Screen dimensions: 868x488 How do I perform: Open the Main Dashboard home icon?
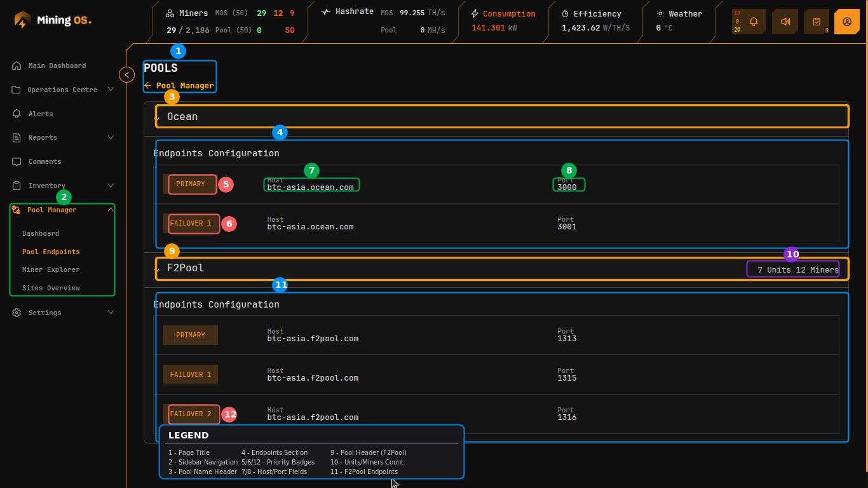pyautogui.click(x=17, y=65)
